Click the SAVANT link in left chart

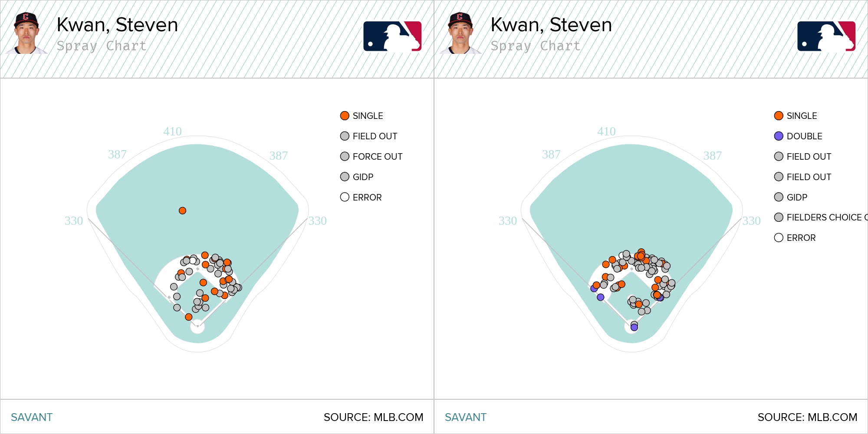(x=32, y=418)
